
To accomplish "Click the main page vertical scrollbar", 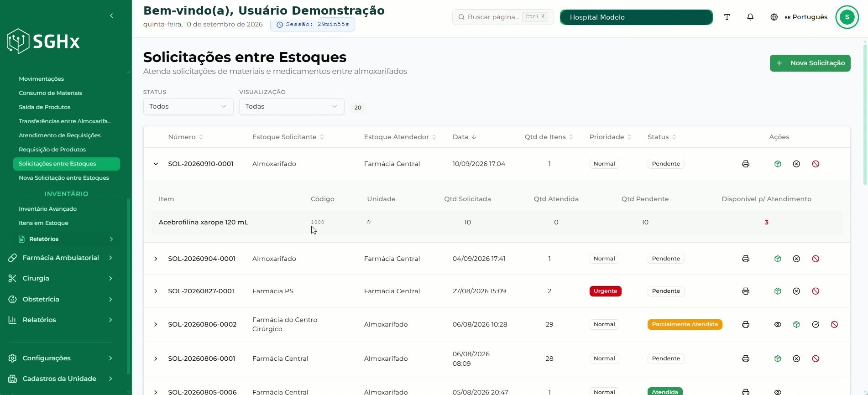I will coord(865,114).
